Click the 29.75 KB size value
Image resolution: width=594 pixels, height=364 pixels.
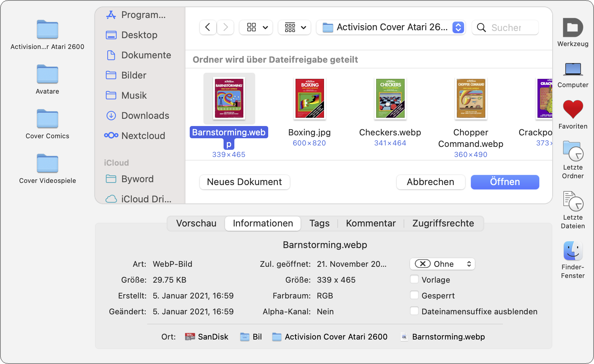pos(170,280)
